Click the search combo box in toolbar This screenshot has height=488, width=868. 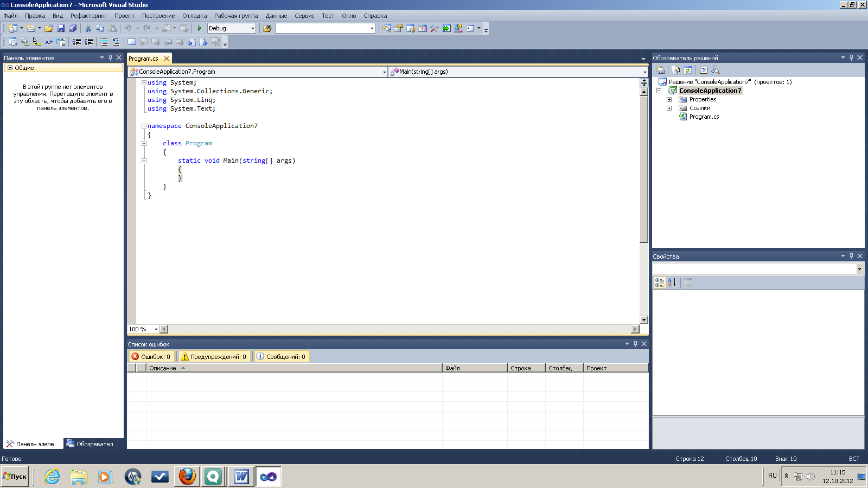click(x=325, y=28)
